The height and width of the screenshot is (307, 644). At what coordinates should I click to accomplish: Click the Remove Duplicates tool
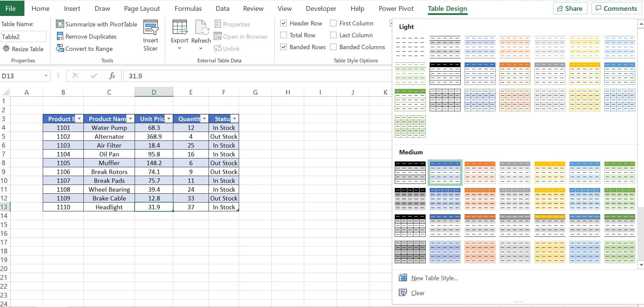pyautogui.click(x=86, y=36)
